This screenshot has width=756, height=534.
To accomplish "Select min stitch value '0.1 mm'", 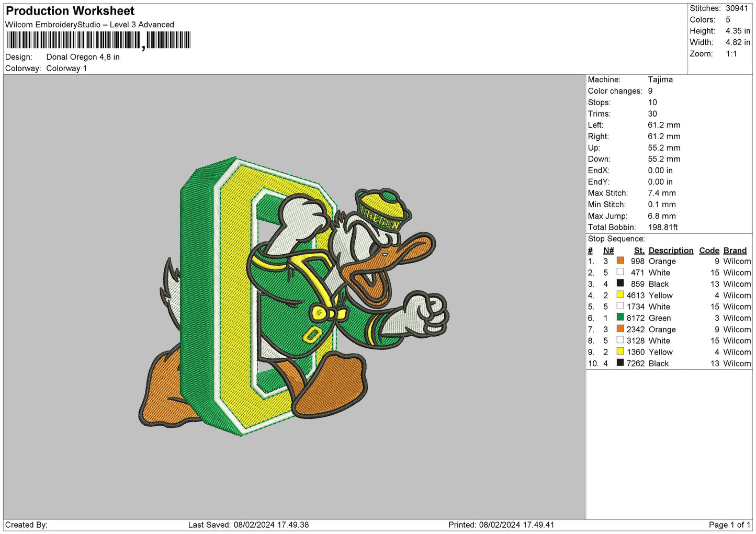I will (662, 204).
